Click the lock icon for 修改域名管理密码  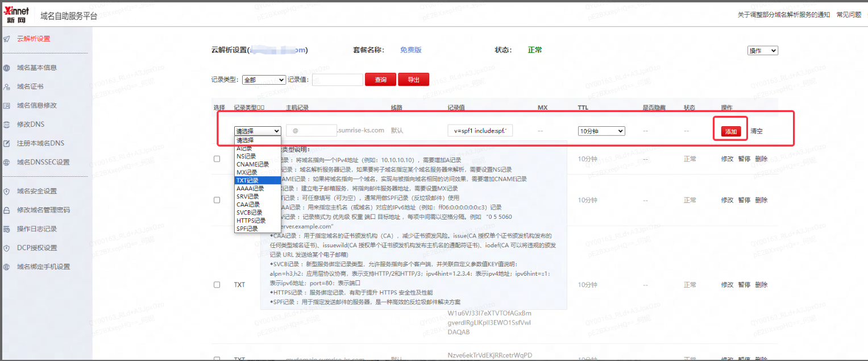7,210
